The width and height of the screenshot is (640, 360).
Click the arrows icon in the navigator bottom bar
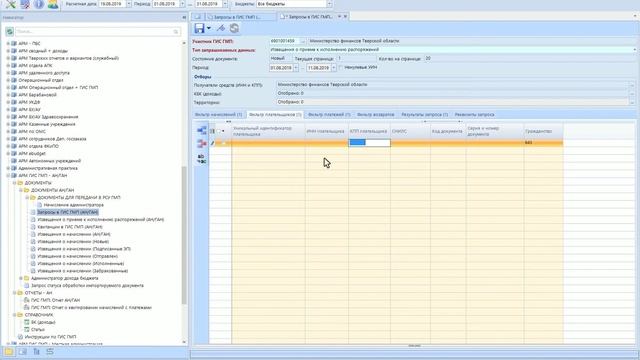pos(50,352)
